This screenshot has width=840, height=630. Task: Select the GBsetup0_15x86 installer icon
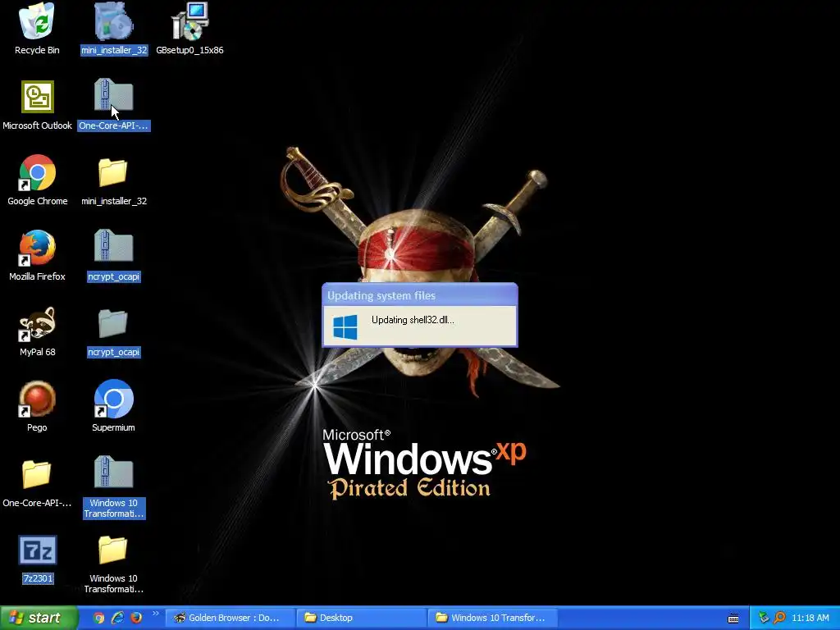[189, 30]
